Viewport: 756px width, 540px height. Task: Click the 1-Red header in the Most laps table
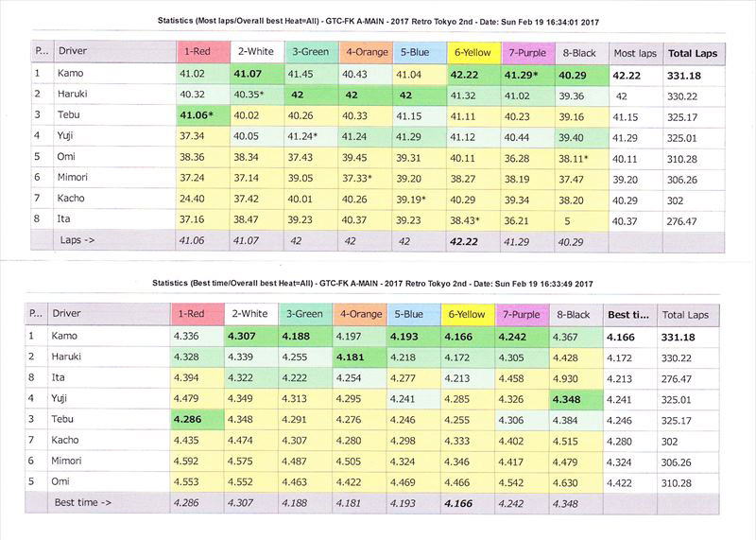[198, 52]
